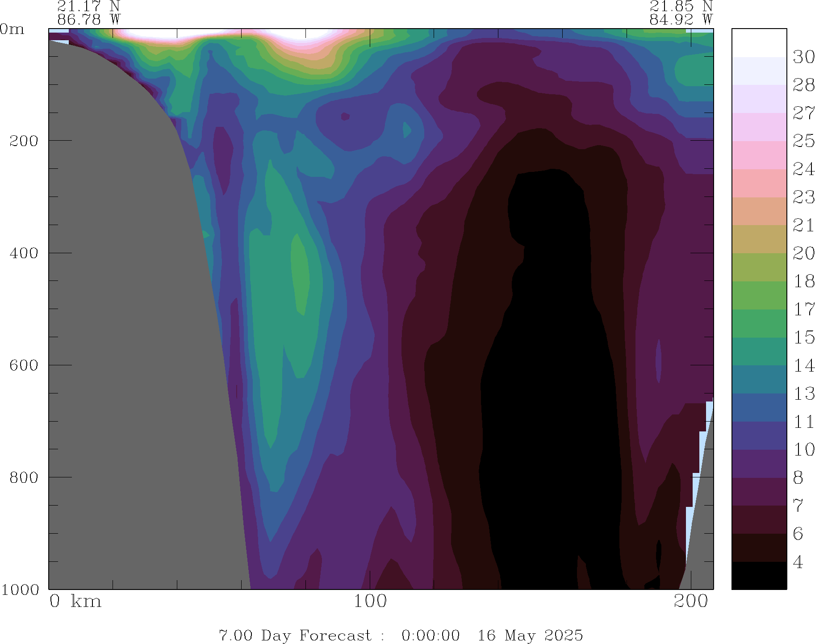Select the colorbar band between 28 and 30
This screenshot has width=815, height=644.
759,71
